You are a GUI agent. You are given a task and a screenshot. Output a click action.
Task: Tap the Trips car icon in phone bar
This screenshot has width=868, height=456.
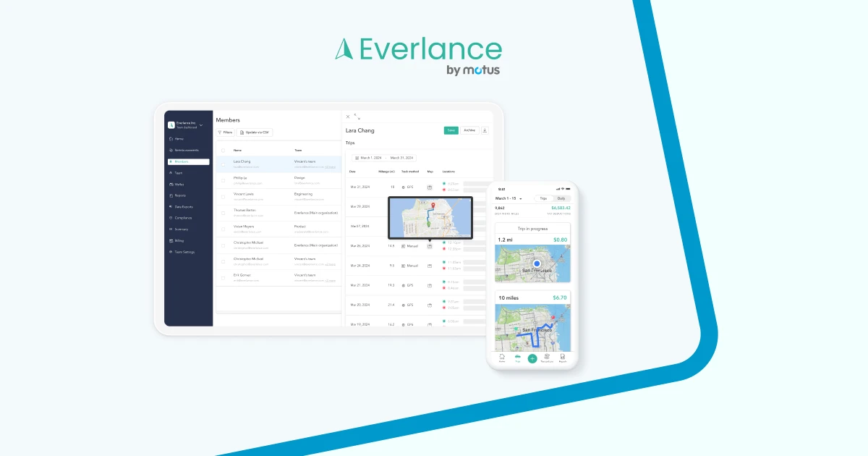point(517,358)
